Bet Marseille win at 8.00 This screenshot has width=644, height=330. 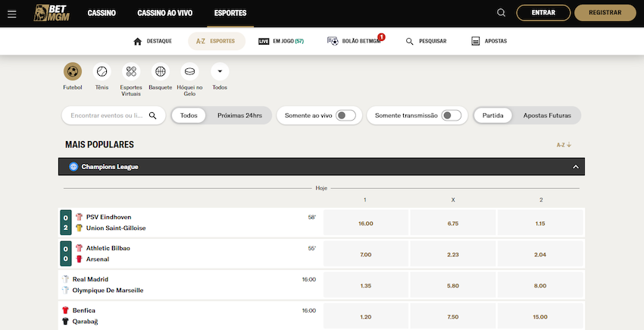click(540, 284)
